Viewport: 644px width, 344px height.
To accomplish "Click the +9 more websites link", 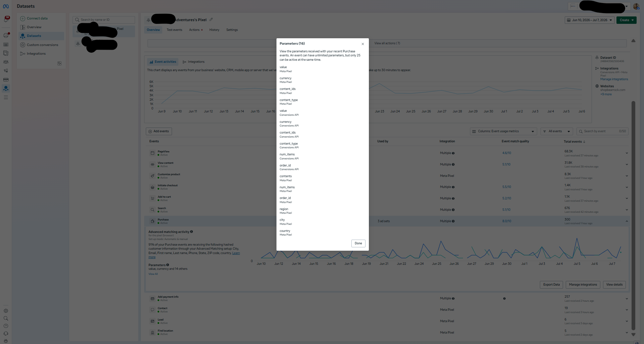I will 606,94.
